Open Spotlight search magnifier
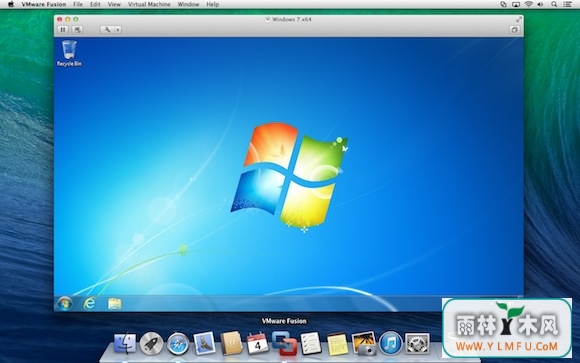Image resolution: width=580 pixels, height=363 pixels. click(554, 4)
